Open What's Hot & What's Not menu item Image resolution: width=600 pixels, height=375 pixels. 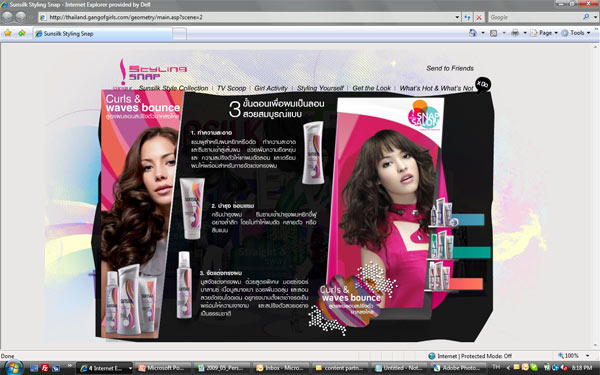(437, 88)
